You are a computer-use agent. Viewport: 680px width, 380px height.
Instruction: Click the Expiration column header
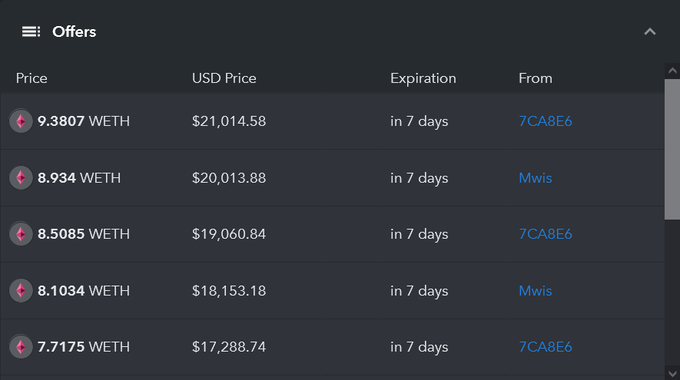[x=423, y=79]
